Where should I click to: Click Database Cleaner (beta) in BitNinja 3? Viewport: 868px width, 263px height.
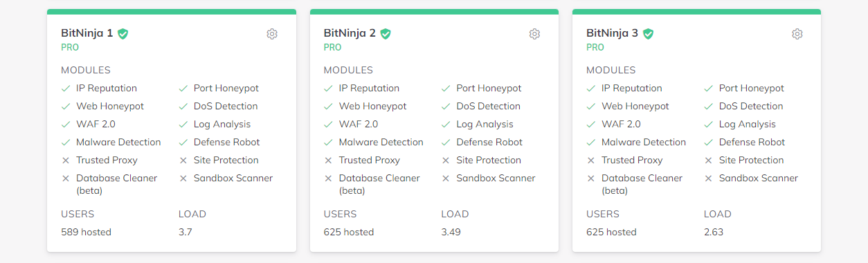tap(642, 184)
